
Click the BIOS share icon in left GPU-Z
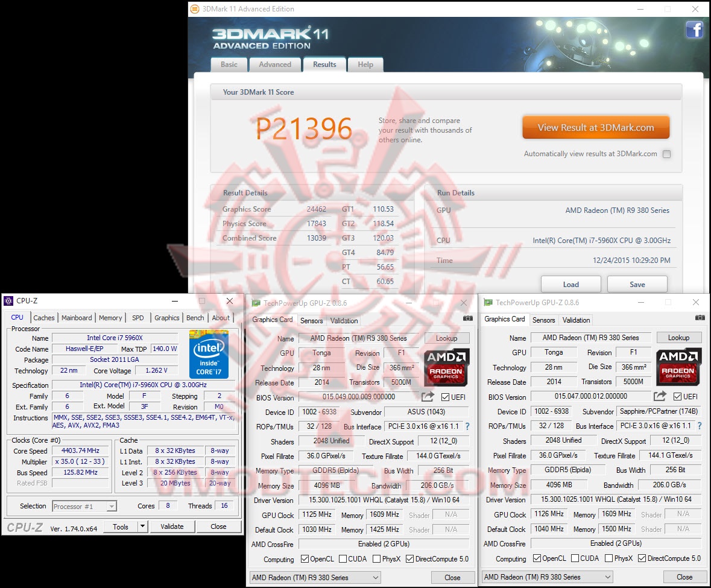[428, 397]
